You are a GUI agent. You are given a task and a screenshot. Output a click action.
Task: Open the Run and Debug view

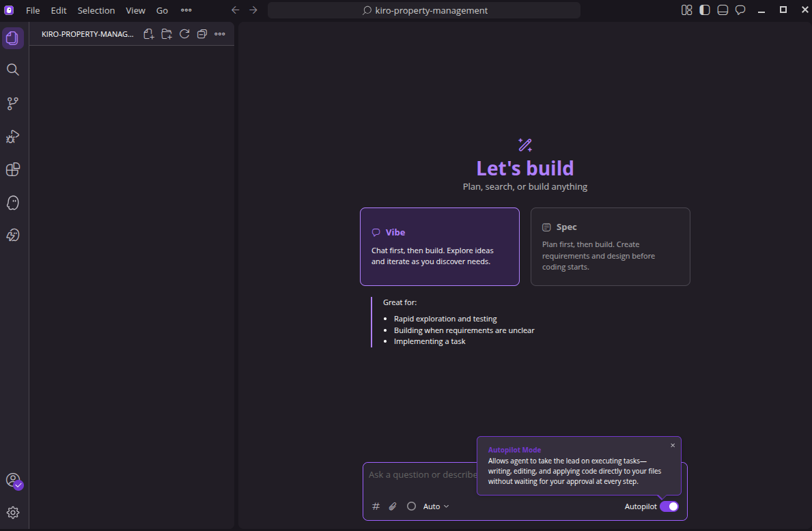tap(12, 137)
